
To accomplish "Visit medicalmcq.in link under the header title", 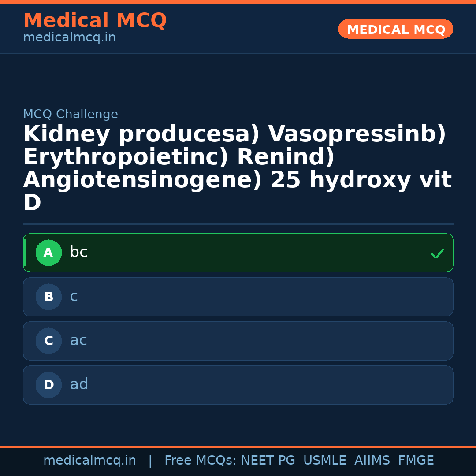I will [69, 38].
